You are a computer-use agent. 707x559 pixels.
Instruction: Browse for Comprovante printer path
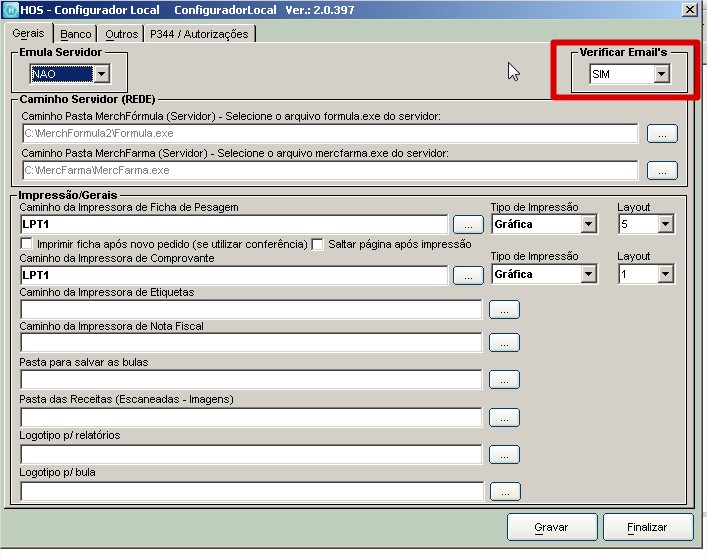point(467,274)
